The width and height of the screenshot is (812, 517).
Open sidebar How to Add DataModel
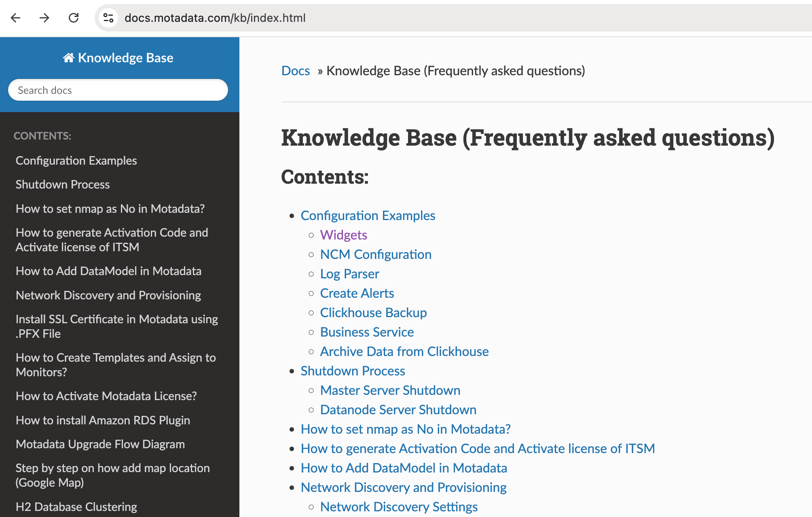(108, 271)
